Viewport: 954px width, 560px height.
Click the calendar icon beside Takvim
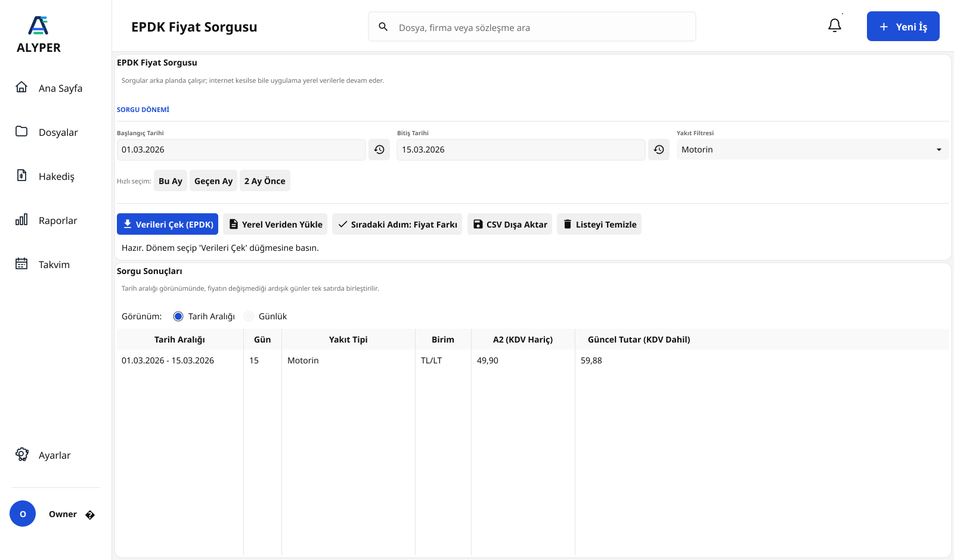21,263
